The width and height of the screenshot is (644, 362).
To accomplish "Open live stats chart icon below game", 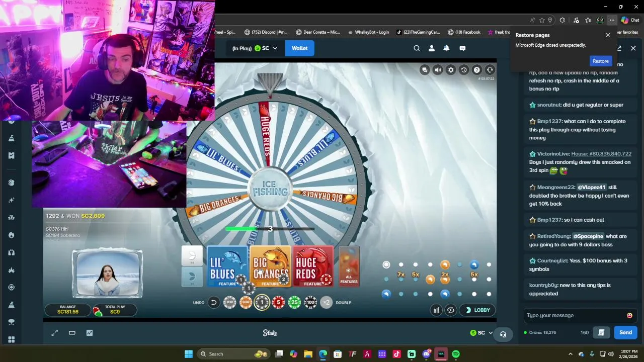I will coord(90,333).
